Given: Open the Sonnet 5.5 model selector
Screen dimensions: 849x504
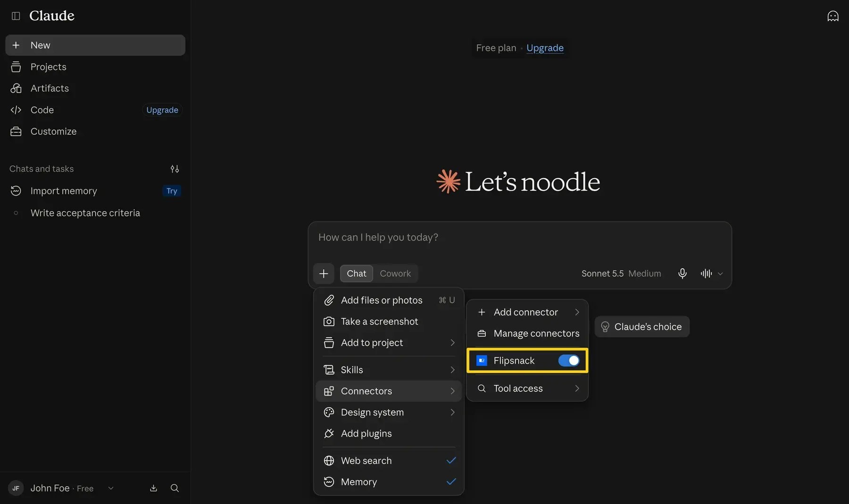Looking at the screenshot, I should [x=621, y=273].
